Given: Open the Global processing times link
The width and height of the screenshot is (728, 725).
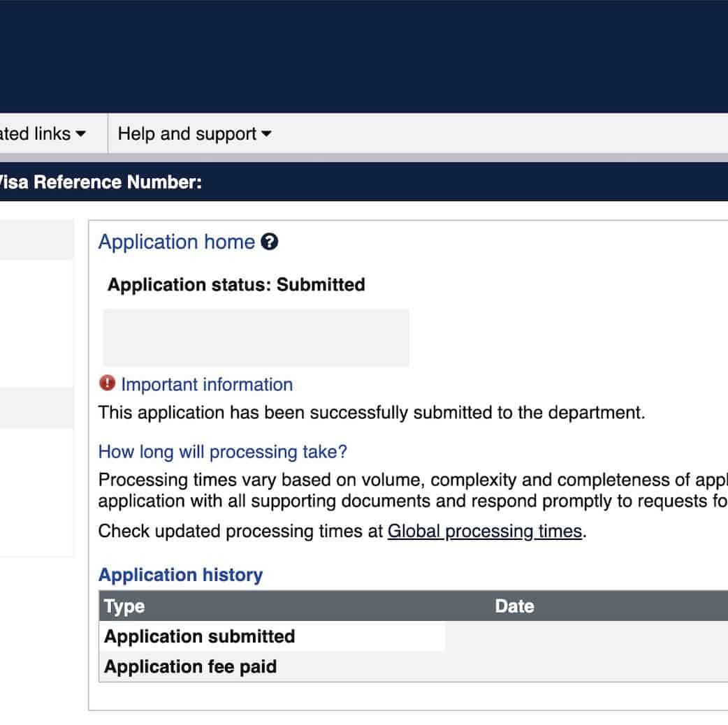Looking at the screenshot, I should coord(485,532).
